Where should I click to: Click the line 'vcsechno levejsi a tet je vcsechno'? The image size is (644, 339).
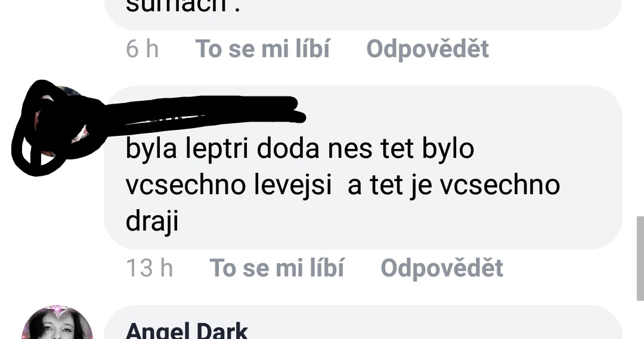(x=342, y=185)
